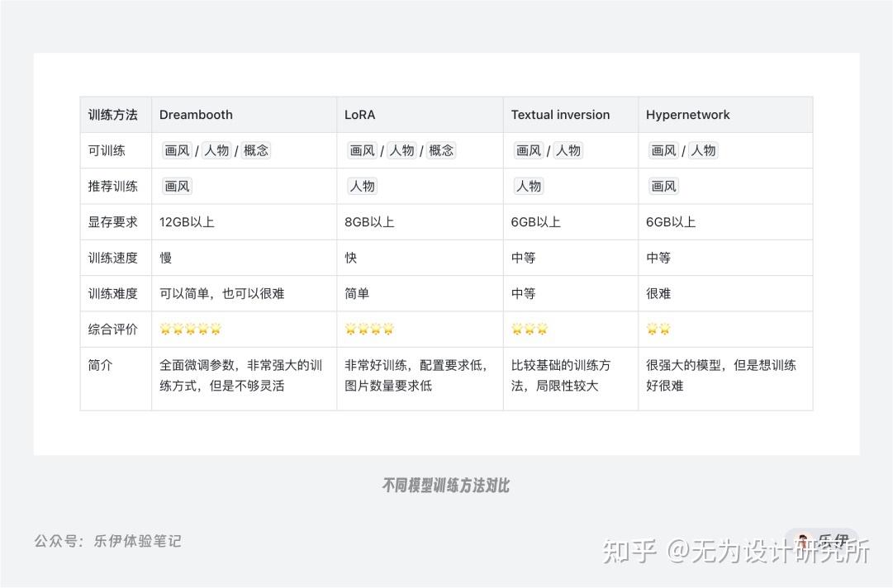The image size is (893, 588).
Task: Select the Textual inversion column header
Action: 571,115
